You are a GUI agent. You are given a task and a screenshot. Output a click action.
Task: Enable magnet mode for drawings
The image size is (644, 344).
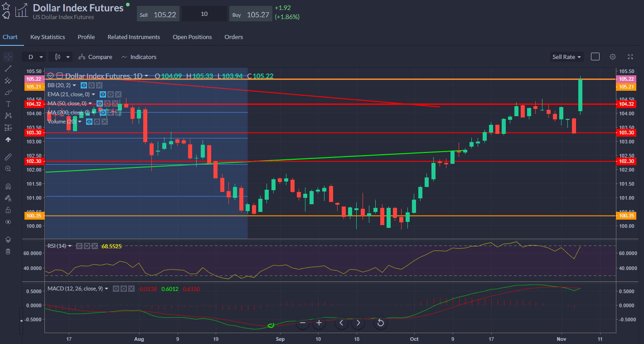pyautogui.click(x=8, y=186)
